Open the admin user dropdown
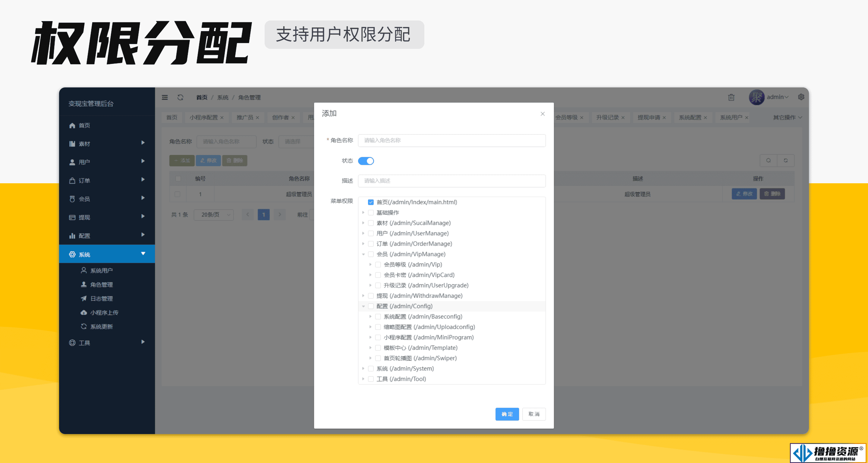 pos(778,97)
